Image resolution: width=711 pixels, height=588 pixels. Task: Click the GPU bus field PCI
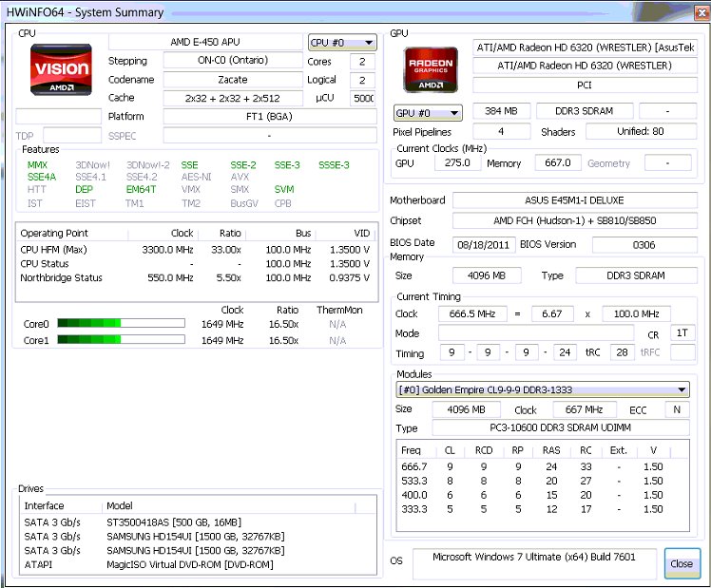point(585,85)
